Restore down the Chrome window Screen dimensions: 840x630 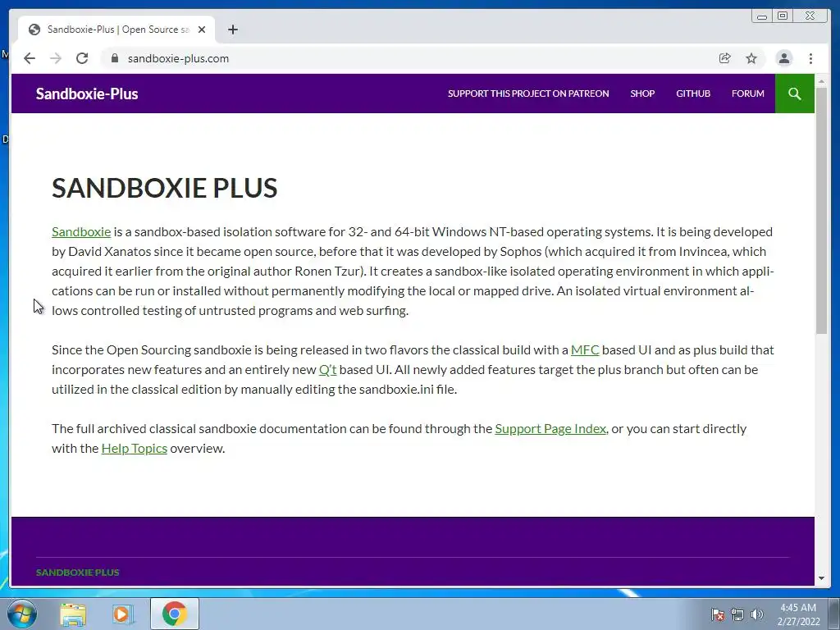[x=783, y=16]
